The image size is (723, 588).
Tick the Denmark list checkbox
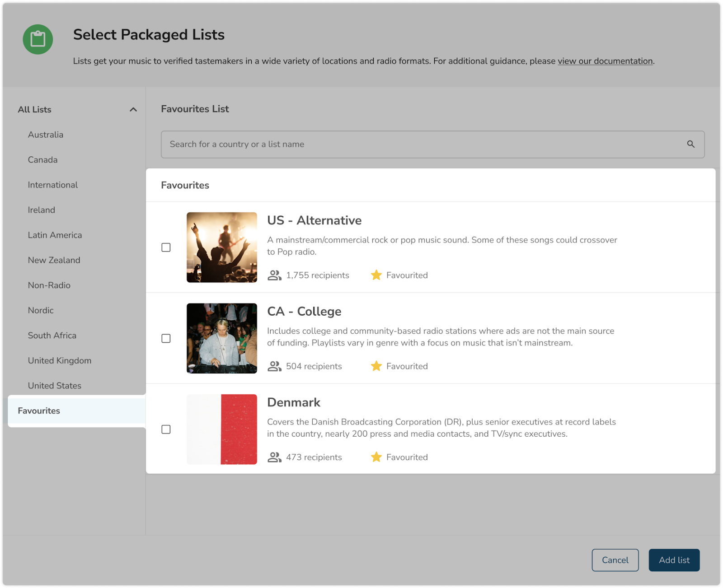tap(166, 429)
